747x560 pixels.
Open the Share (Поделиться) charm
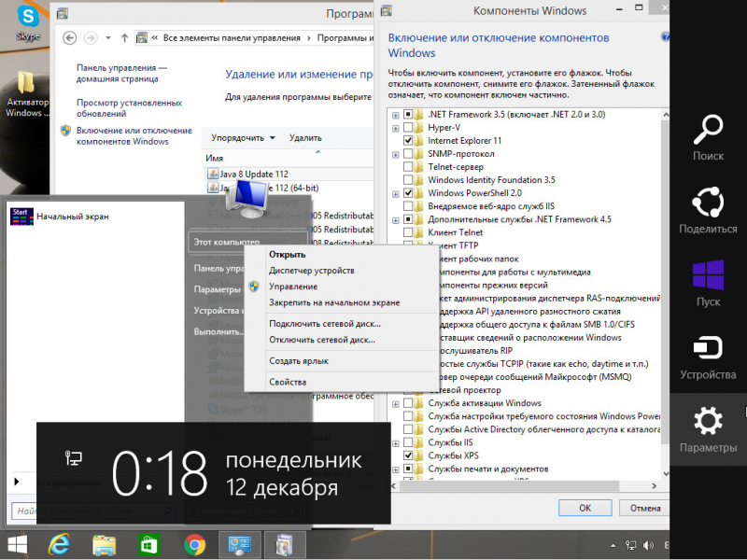click(708, 210)
